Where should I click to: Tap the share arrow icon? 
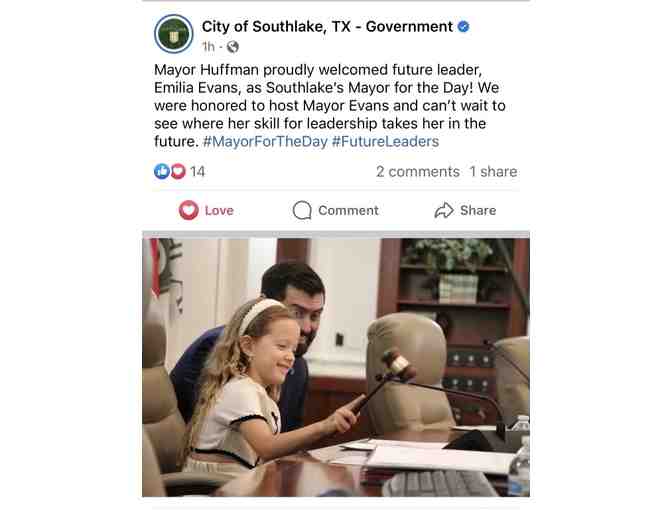pos(444,210)
